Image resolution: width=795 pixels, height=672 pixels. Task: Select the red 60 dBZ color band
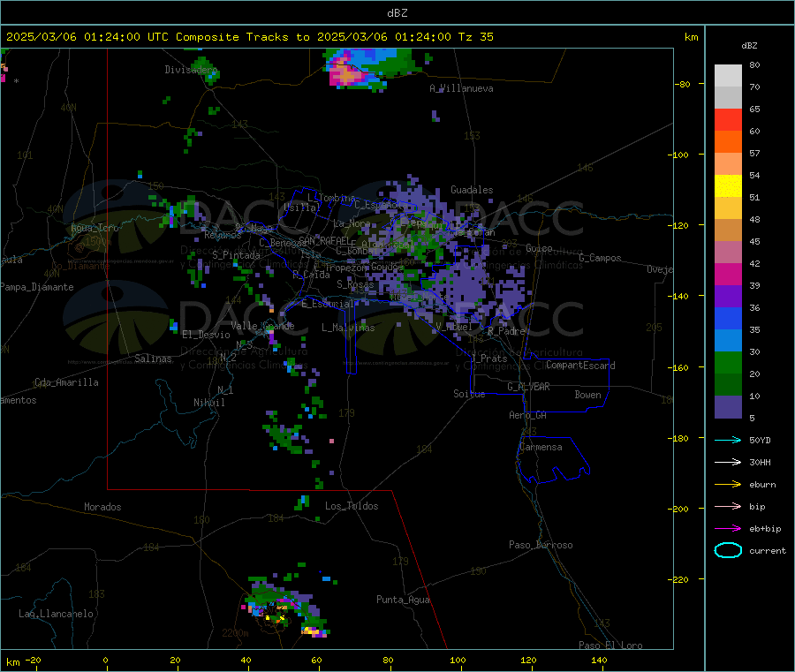[x=728, y=120]
